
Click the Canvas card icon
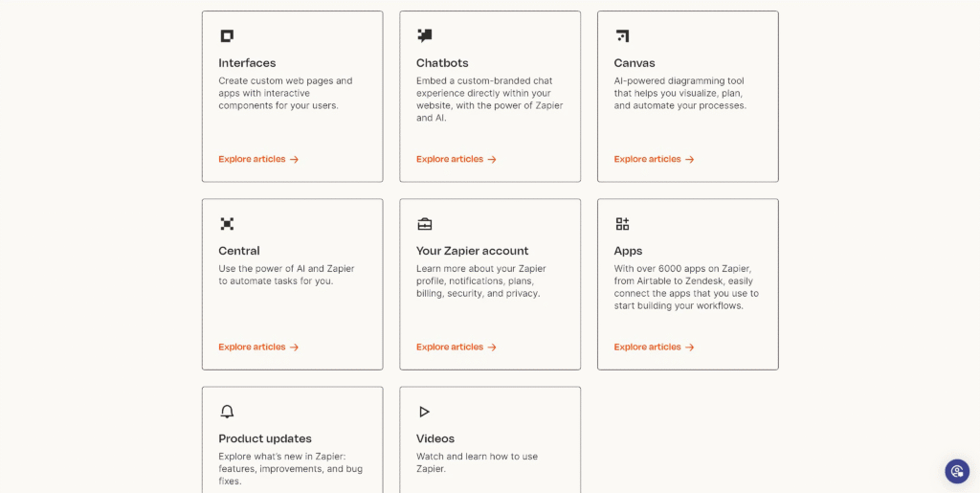pyautogui.click(x=622, y=36)
